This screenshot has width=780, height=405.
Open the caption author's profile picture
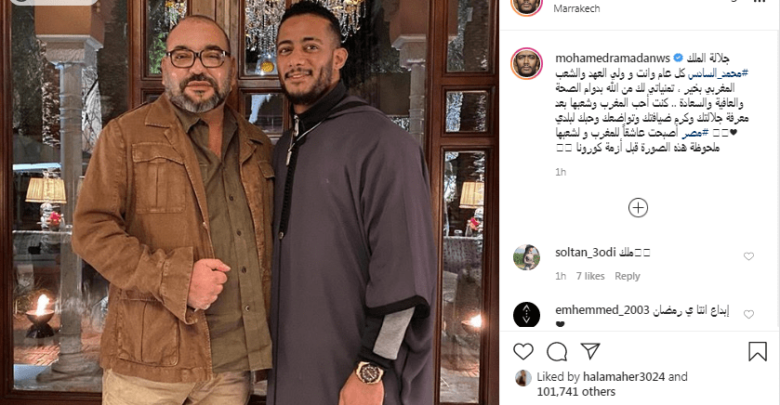tap(526, 63)
